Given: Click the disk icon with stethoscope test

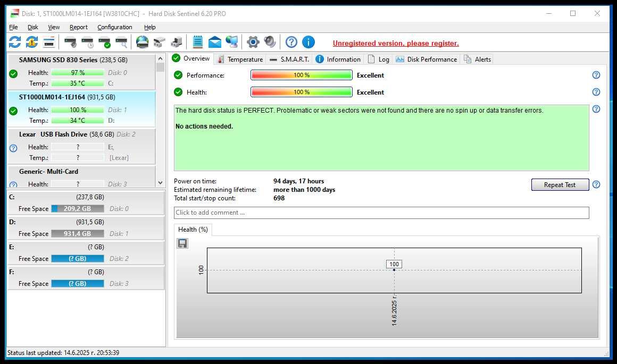Looking at the screenshot, I should [70, 42].
